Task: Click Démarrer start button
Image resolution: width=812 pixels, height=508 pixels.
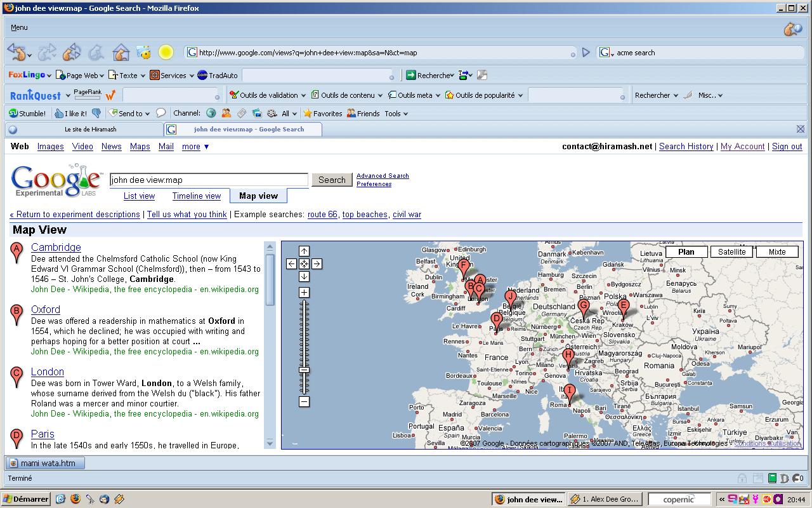Action: pyautogui.click(x=26, y=499)
